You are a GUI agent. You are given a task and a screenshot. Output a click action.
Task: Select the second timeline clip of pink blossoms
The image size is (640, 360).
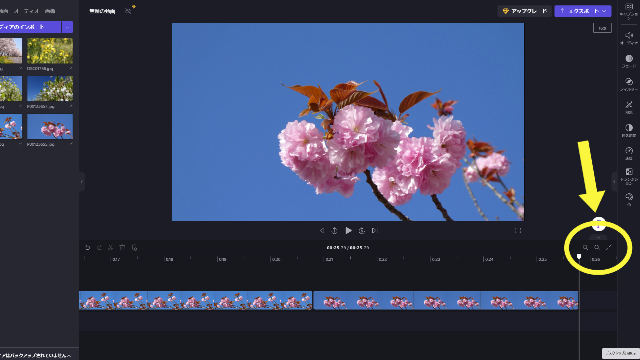[x=446, y=300]
